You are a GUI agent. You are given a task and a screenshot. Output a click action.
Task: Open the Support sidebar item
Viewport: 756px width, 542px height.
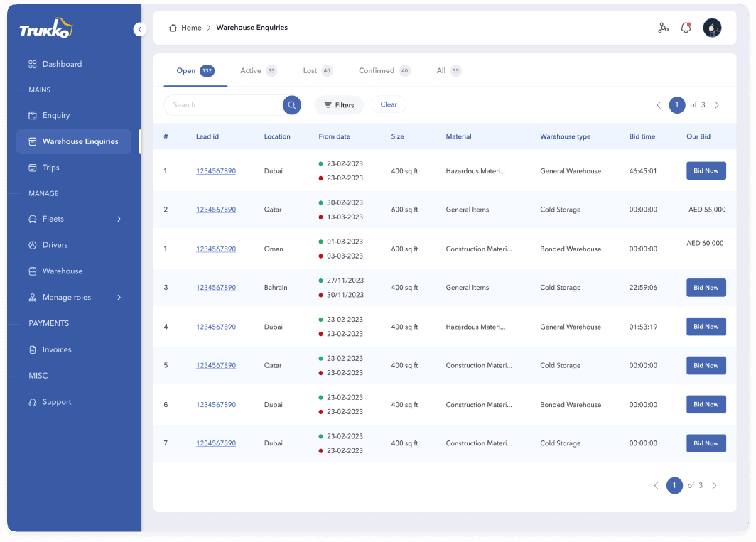pos(56,401)
